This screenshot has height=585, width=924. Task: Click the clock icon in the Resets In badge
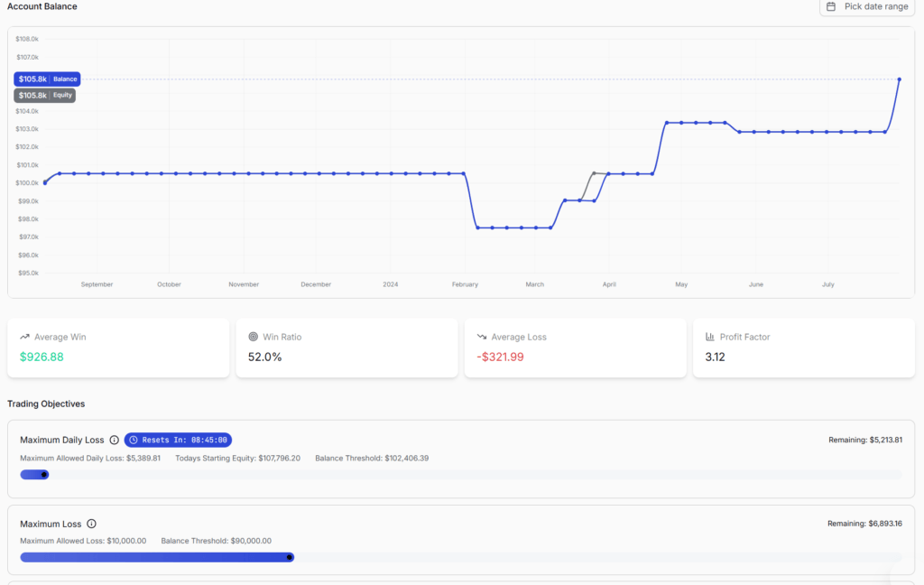pyautogui.click(x=132, y=440)
